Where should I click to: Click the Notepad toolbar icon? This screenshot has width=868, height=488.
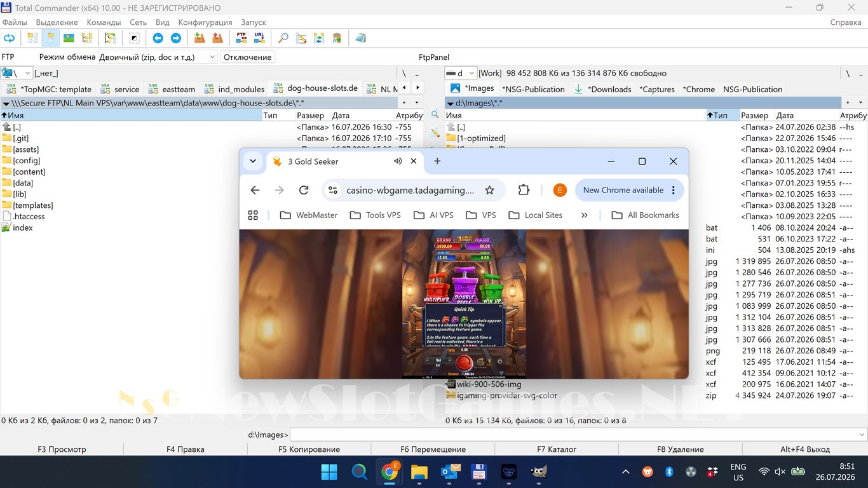click(x=360, y=38)
